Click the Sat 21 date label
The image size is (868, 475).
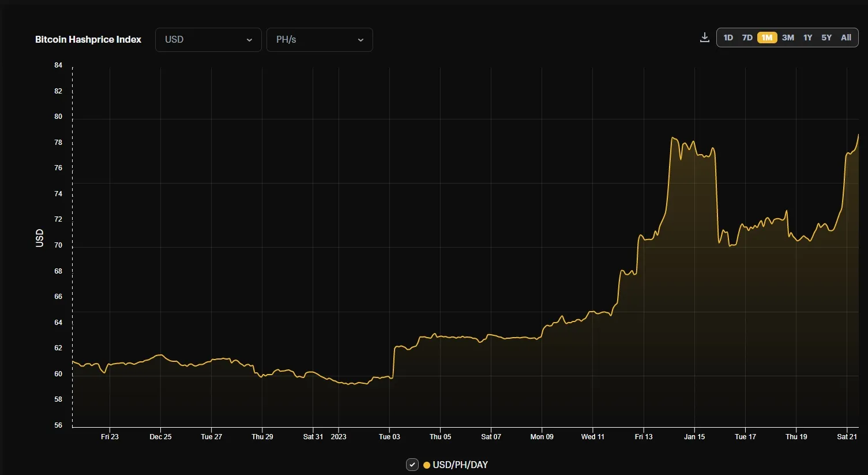point(847,437)
